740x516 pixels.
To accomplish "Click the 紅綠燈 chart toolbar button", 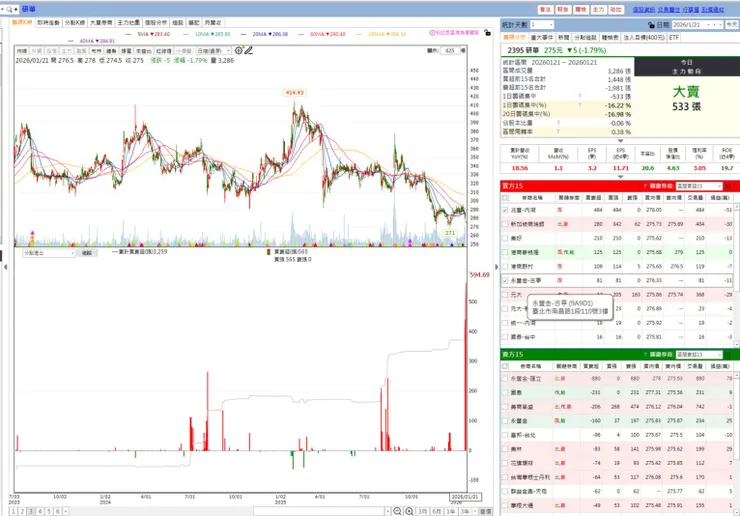I will pyautogui.click(x=163, y=51).
